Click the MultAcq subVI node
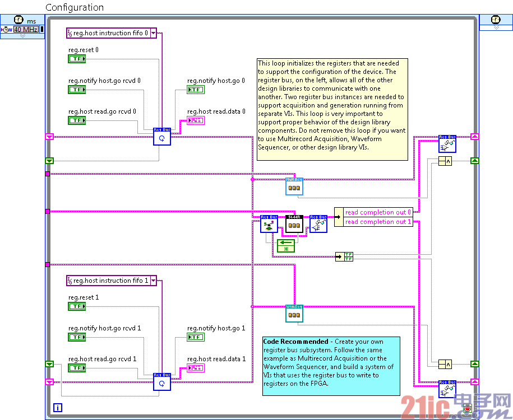This screenshot has width=513, height=420. [x=294, y=186]
